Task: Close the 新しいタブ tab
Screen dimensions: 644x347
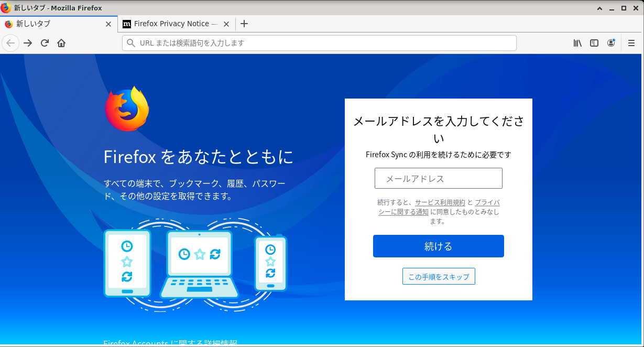Action: pos(108,24)
